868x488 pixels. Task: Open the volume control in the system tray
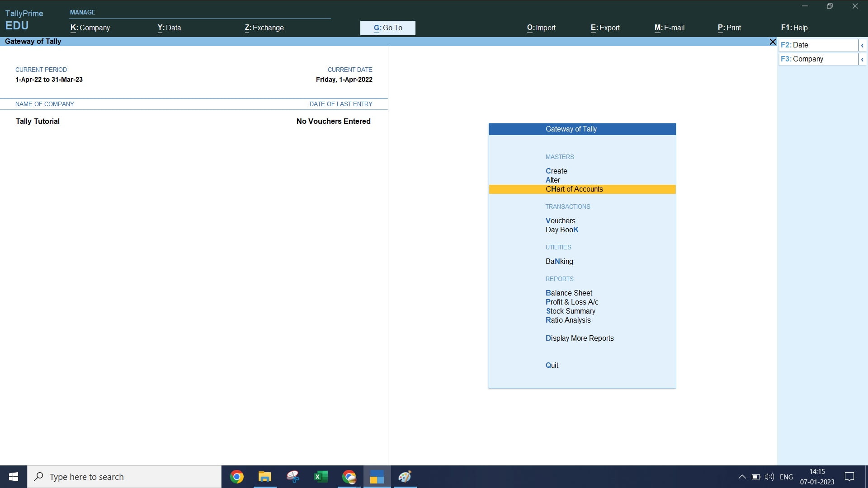pyautogui.click(x=769, y=477)
